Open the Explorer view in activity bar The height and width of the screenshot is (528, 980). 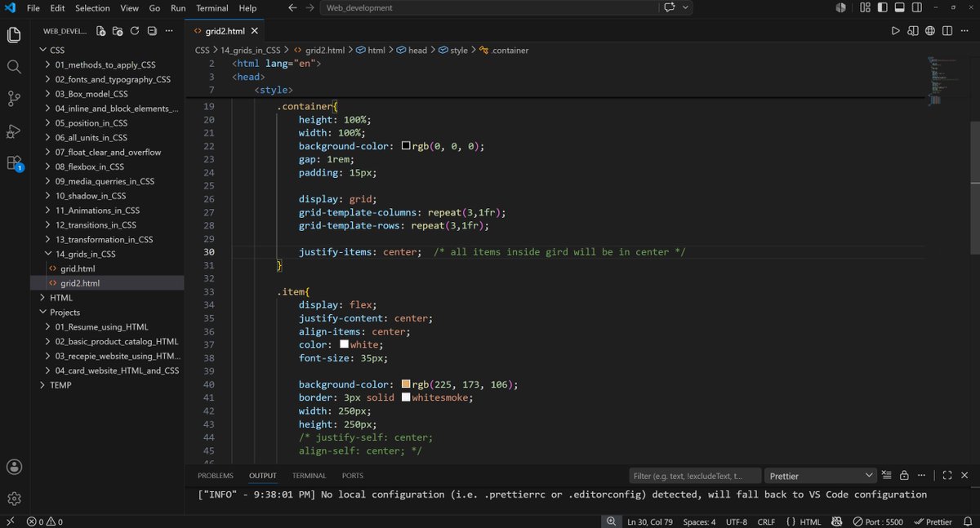coord(14,35)
